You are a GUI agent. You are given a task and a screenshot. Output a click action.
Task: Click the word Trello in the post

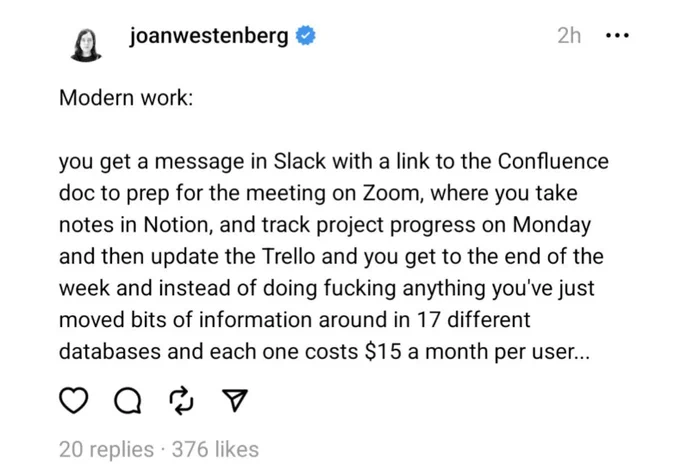coord(288,257)
